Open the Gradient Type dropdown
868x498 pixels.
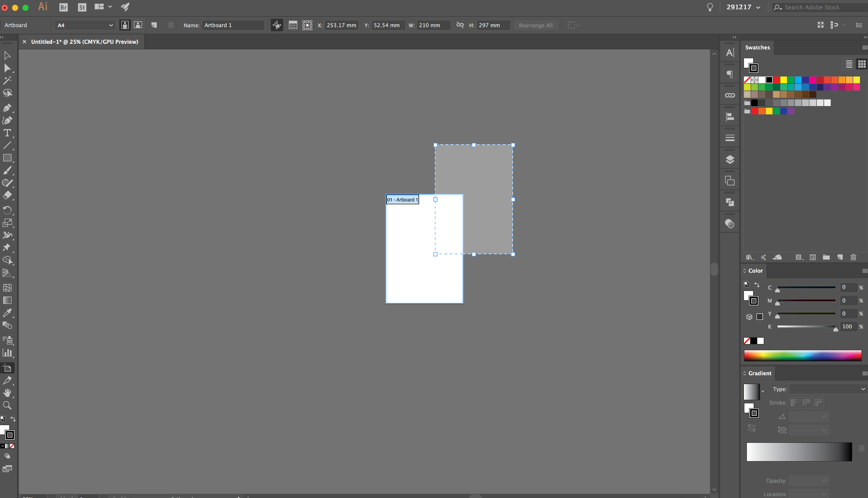point(828,389)
